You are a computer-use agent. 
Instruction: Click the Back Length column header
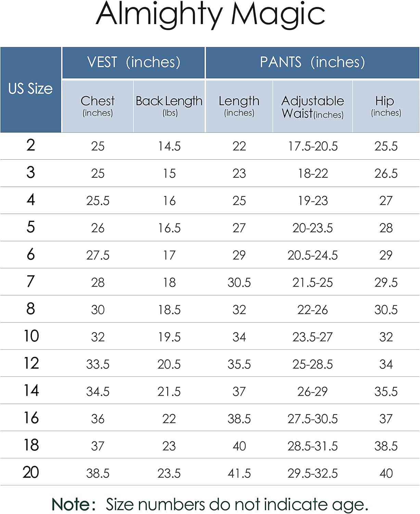[x=169, y=106]
